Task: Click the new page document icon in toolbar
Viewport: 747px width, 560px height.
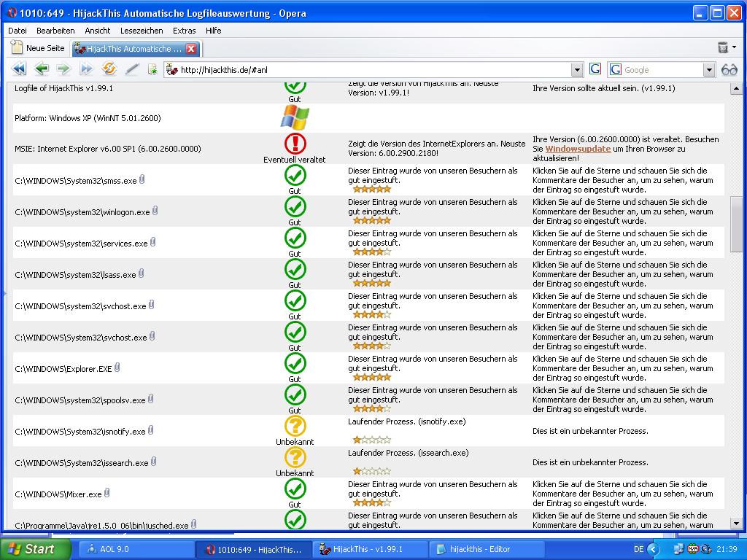Action: coord(152,69)
